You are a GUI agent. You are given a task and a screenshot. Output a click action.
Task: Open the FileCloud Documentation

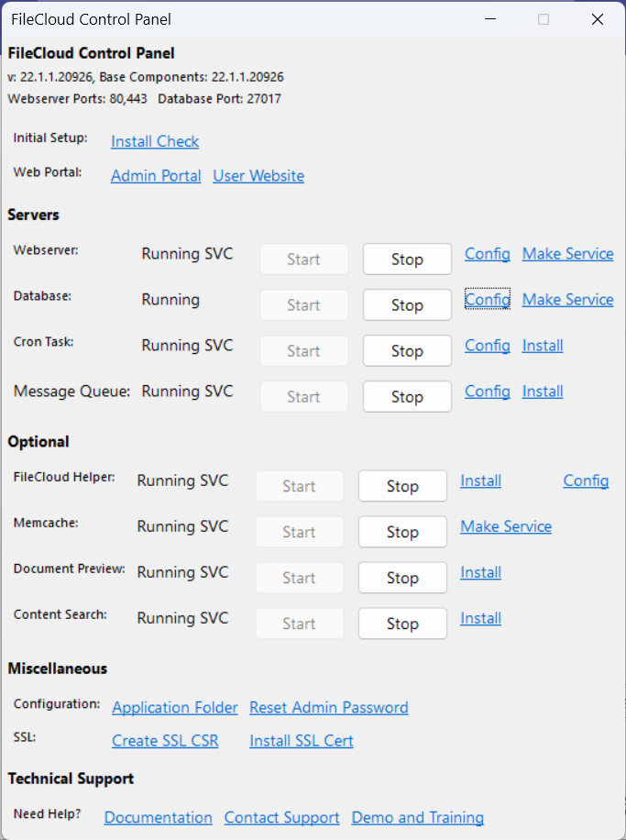(158, 817)
